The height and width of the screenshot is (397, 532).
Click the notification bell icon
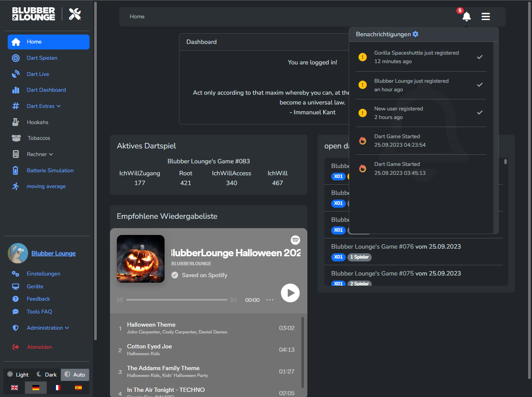(x=466, y=17)
